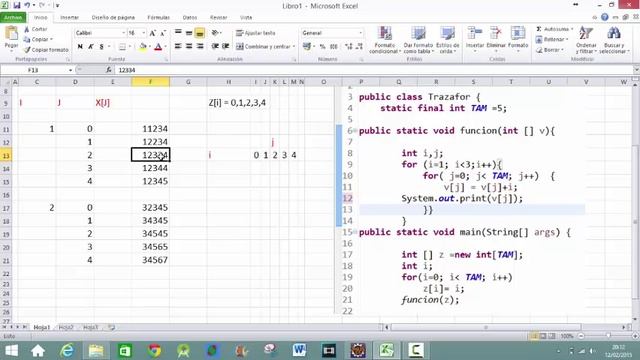Click the Pegar paste icon

tap(11, 34)
